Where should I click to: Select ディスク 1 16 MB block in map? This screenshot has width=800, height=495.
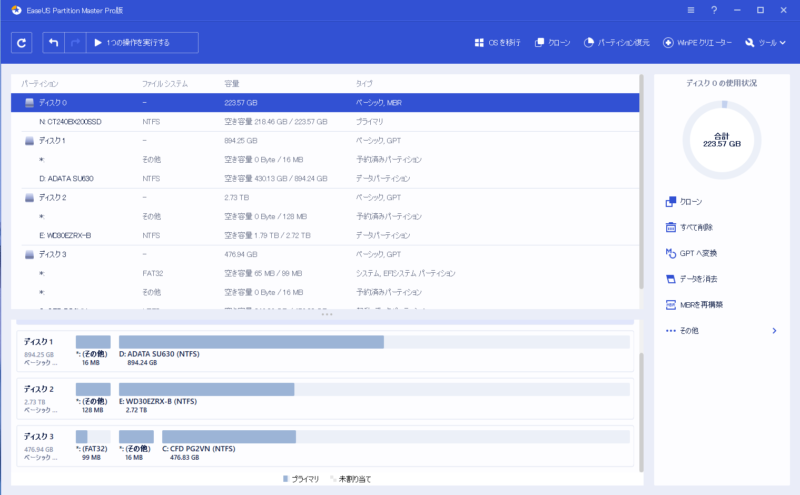pos(93,342)
